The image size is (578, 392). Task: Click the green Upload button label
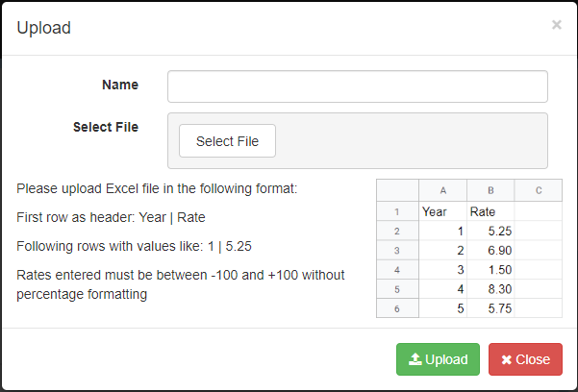pyautogui.click(x=446, y=359)
